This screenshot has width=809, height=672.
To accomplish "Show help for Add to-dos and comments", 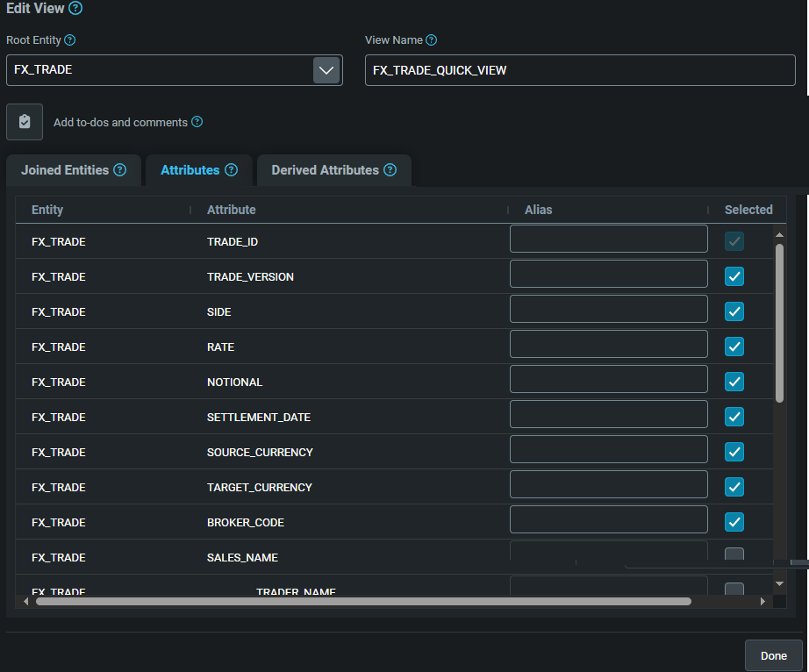I will click(197, 122).
